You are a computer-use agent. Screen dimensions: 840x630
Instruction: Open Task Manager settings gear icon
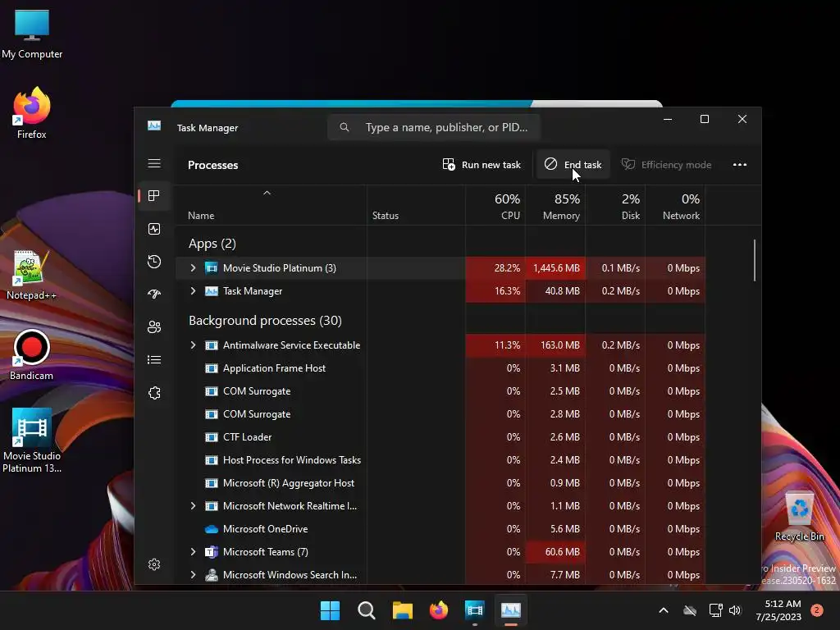pyautogui.click(x=154, y=564)
